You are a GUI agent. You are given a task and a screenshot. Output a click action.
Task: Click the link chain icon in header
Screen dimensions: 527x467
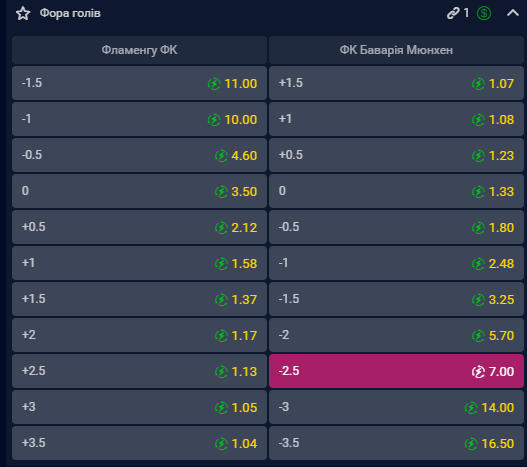point(453,13)
